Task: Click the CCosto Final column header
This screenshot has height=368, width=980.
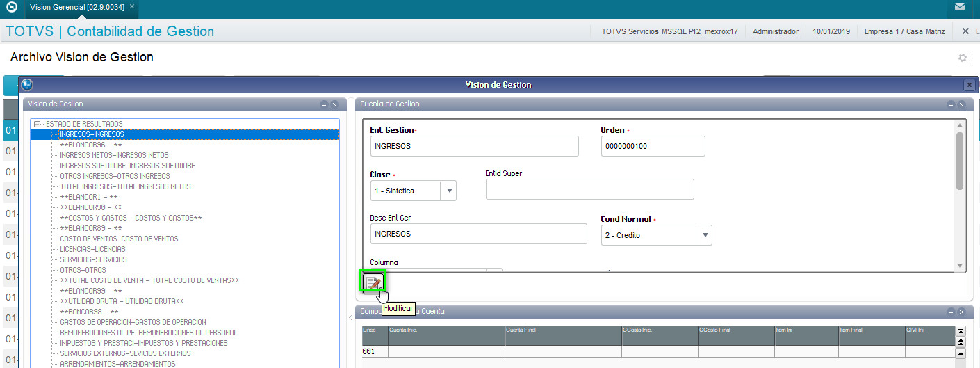Action: pos(736,335)
